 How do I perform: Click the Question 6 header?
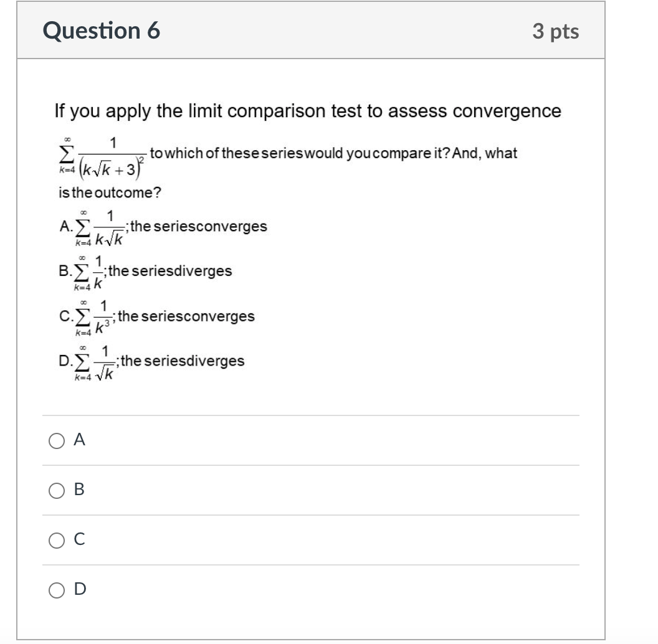pyautogui.click(x=102, y=31)
